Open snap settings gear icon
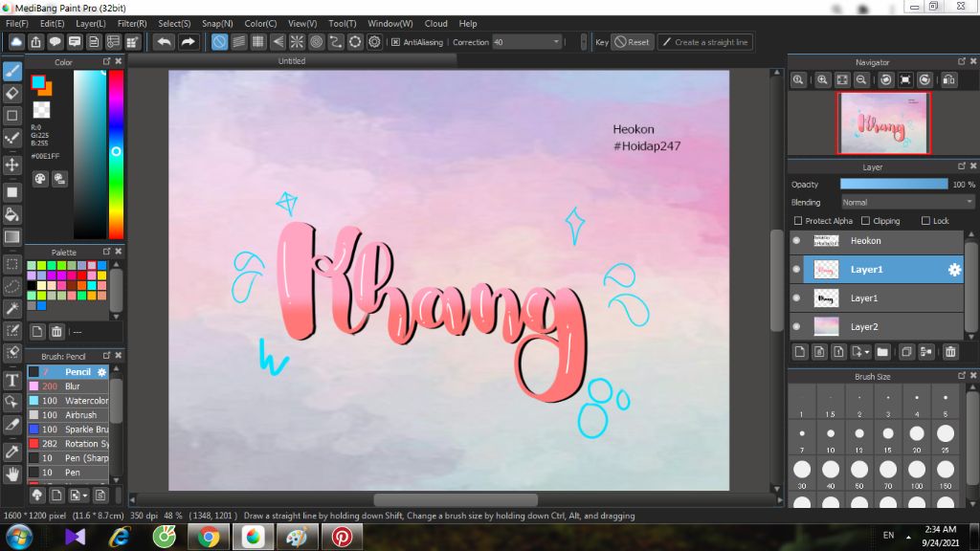Viewport: 980px width, 551px height. (374, 42)
